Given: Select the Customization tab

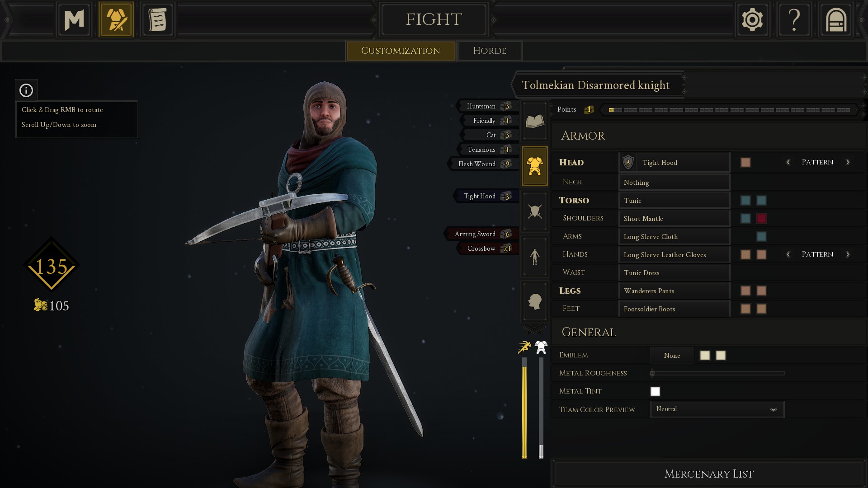Looking at the screenshot, I should tap(401, 51).
